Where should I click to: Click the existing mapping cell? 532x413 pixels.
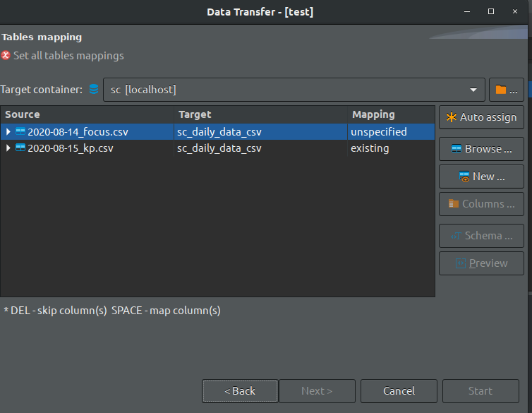click(391, 148)
